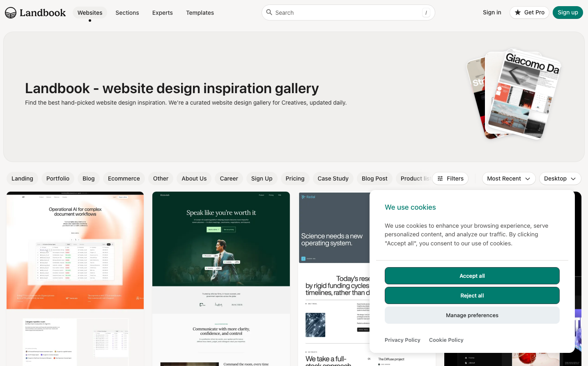
Task: Click the search magnifier icon
Action: point(269,12)
